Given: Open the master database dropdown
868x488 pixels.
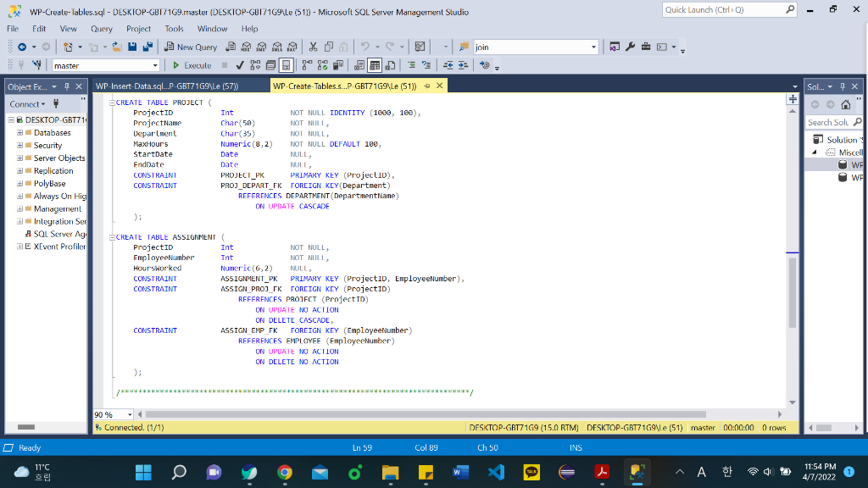Looking at the screenshot, I should click(x=155, y=65).
